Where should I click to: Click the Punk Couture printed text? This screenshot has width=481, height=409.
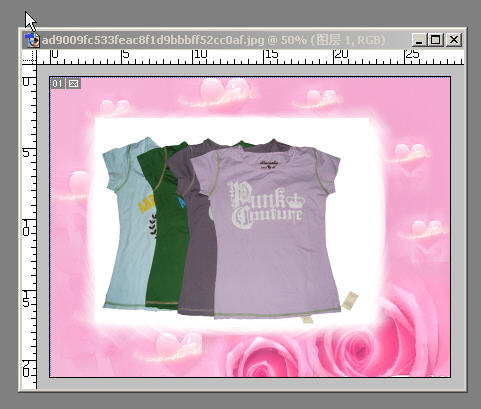(267, 206)
